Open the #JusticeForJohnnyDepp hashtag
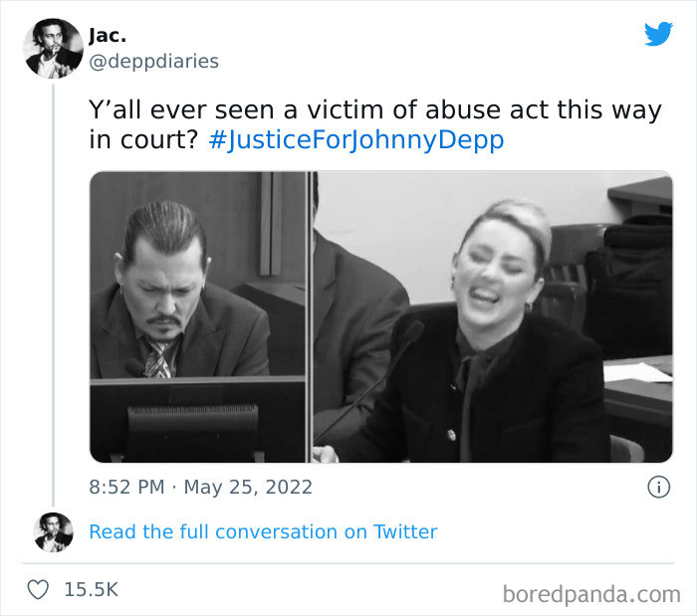697x616 pixels. pos(356,140)
